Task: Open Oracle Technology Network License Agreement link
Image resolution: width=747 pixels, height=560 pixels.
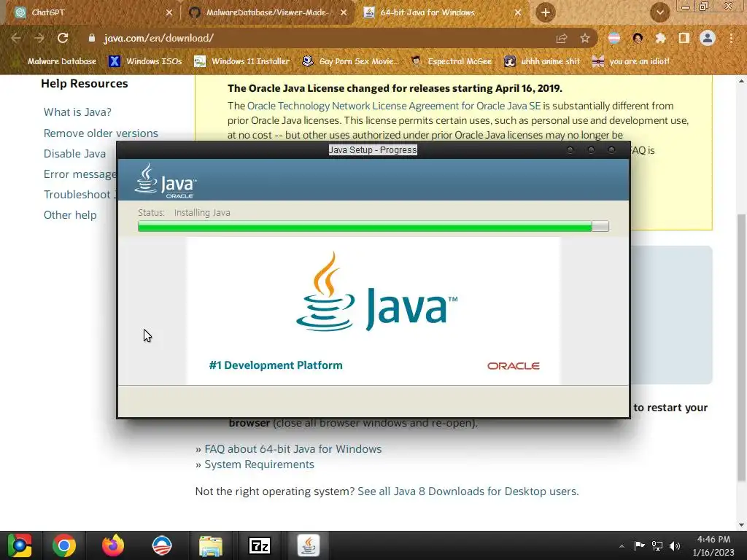Action: click(x=394, y=106)
